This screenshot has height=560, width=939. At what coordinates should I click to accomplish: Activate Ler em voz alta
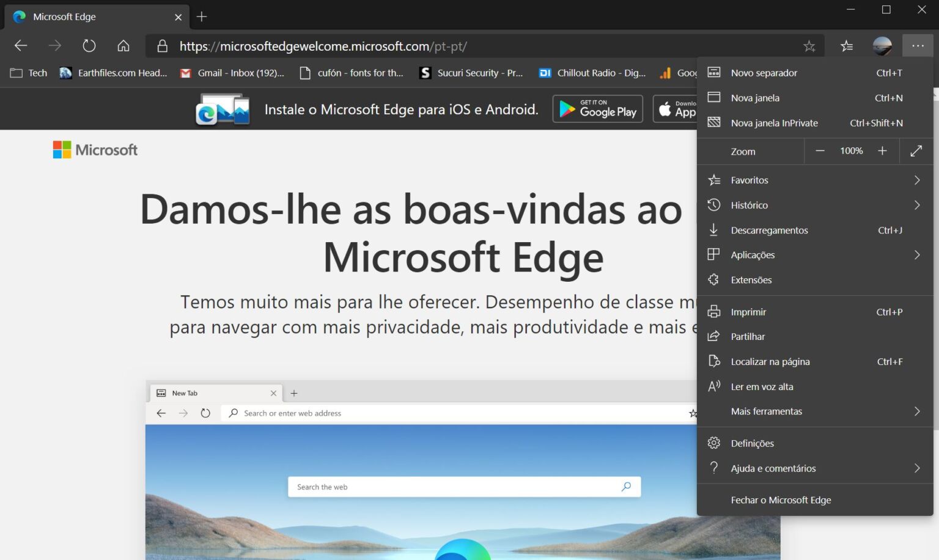(x=762, y=386)
